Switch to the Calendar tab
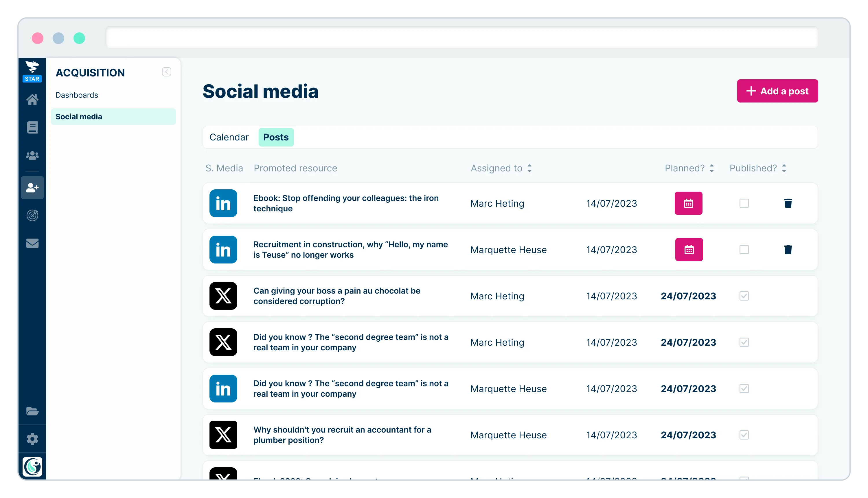 pos(229,137)
